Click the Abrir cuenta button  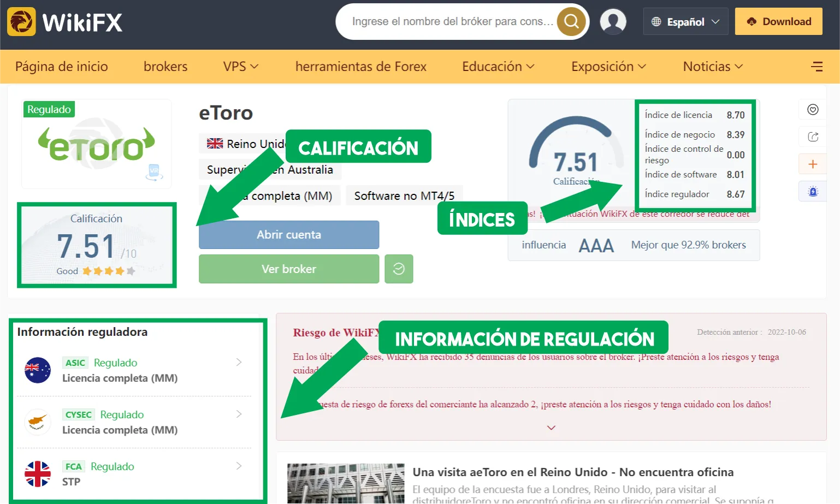pyautogui.click(x=289, y=235)
